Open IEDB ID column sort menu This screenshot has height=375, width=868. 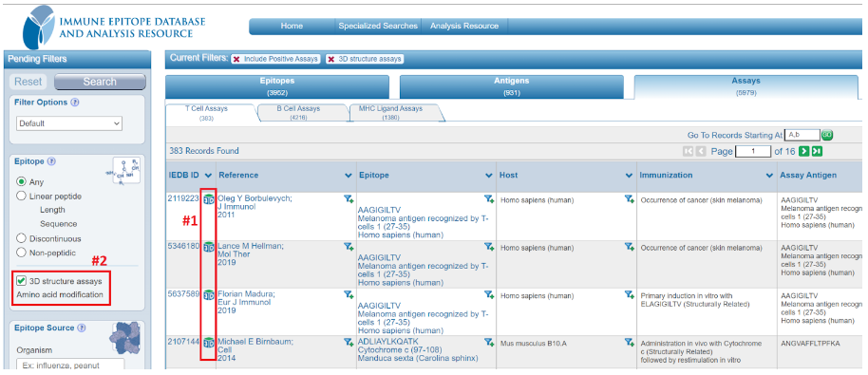pyautogui.click(x=208, y=176)
